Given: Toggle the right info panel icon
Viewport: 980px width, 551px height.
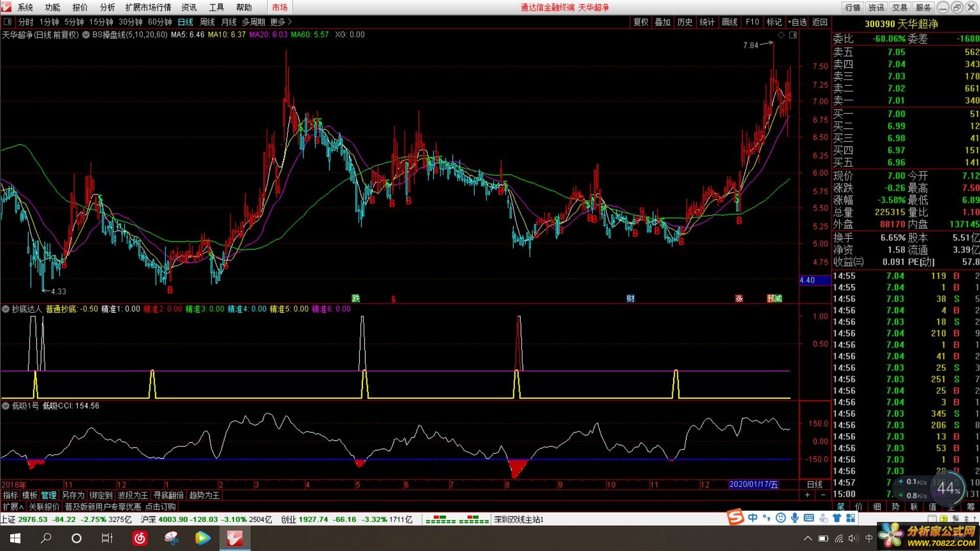Looking at the screenshot, I should pyautogui.click(x=793, y=35).
